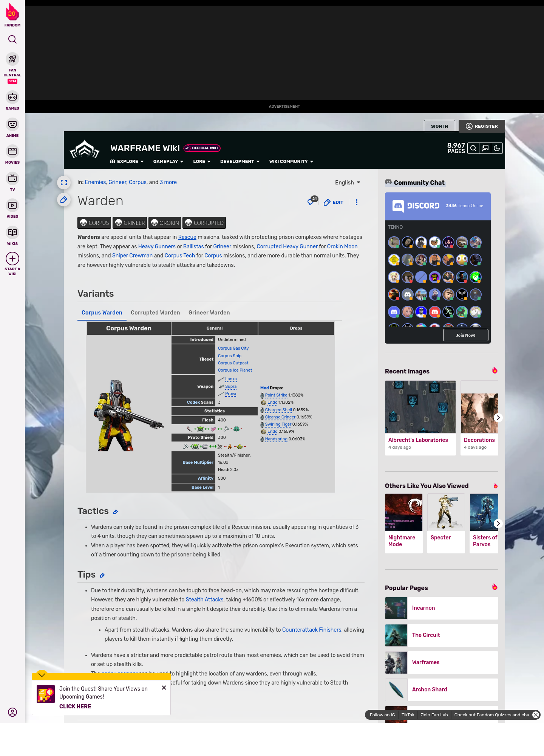Click the Start a Wiki plus icon
Screen dimensions: 544x756
pos(12,259)
